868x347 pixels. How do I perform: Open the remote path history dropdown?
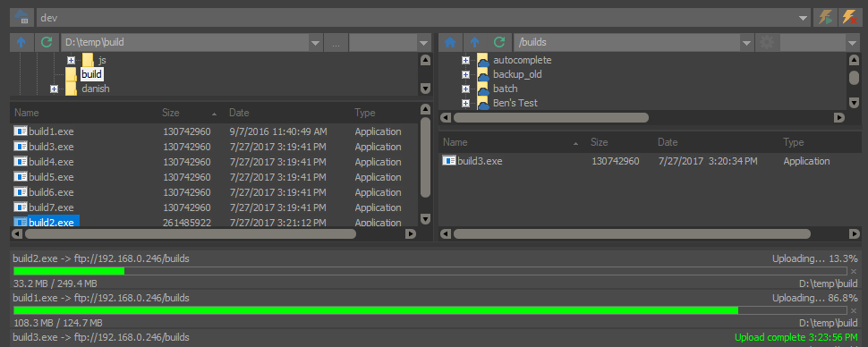(x=747, y=43)
